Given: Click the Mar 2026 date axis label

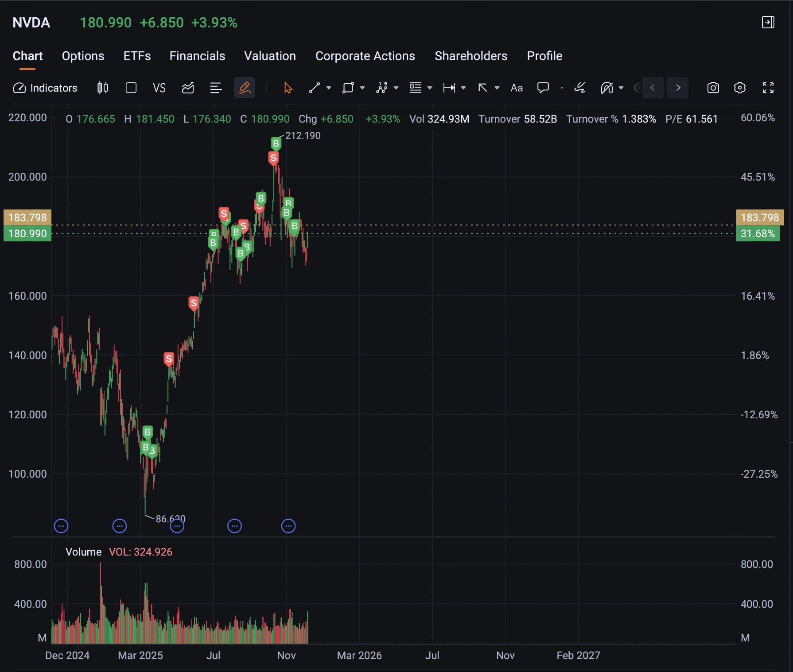Looking at the screenshot, I should tap(359, 656).
